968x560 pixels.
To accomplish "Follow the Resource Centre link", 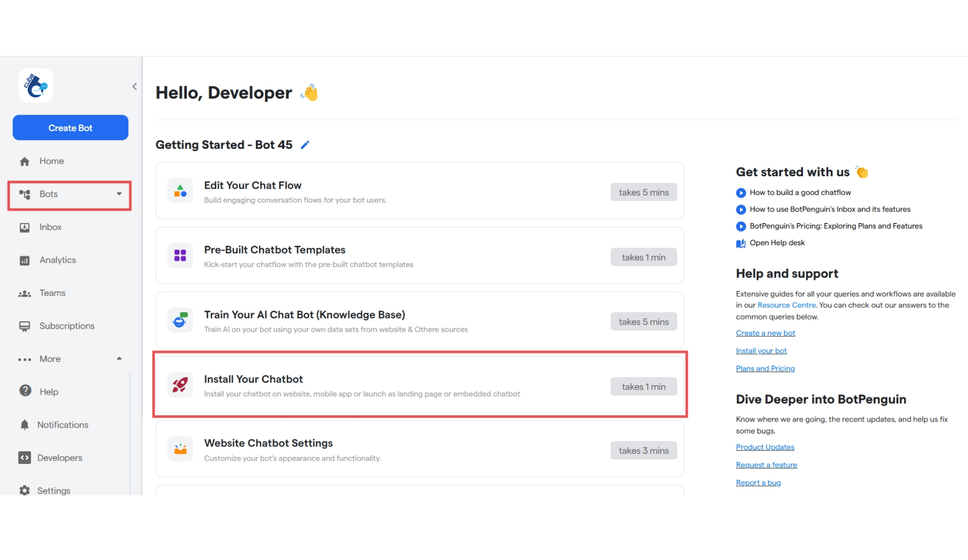I will pos(786,305).
